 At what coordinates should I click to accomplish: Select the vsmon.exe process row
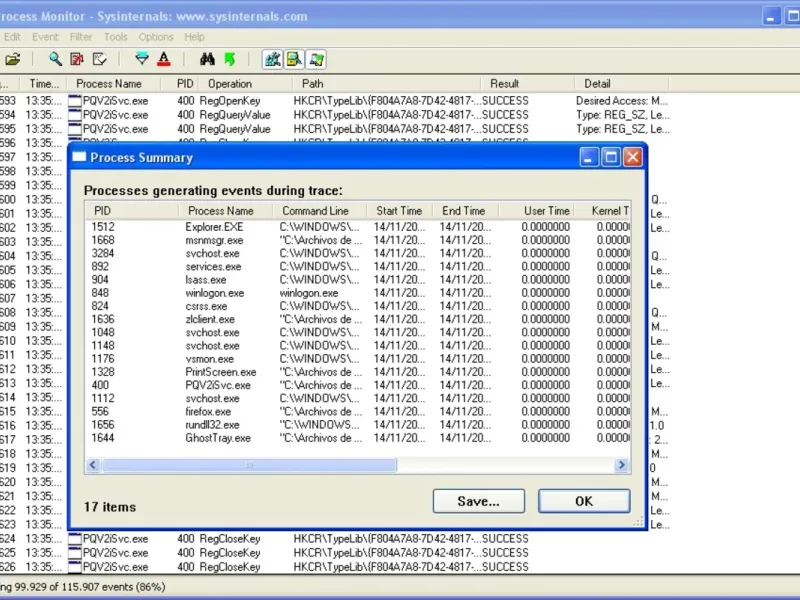tap(358, 359)
